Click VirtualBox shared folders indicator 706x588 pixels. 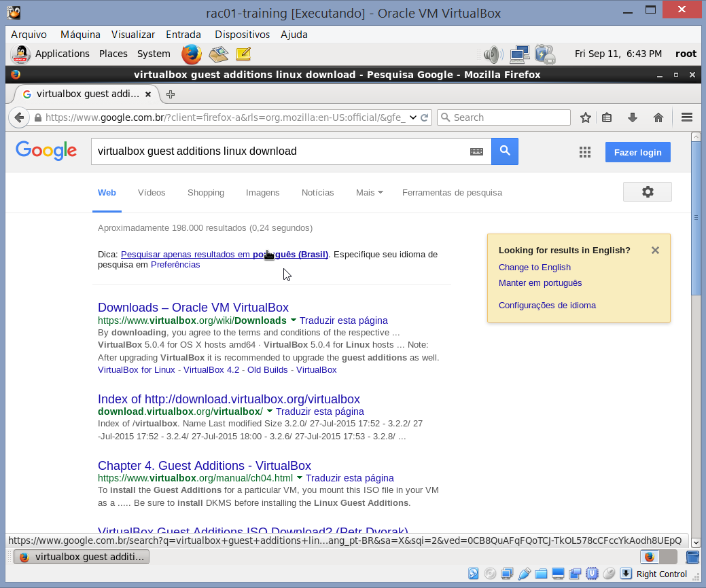point(541,574)
